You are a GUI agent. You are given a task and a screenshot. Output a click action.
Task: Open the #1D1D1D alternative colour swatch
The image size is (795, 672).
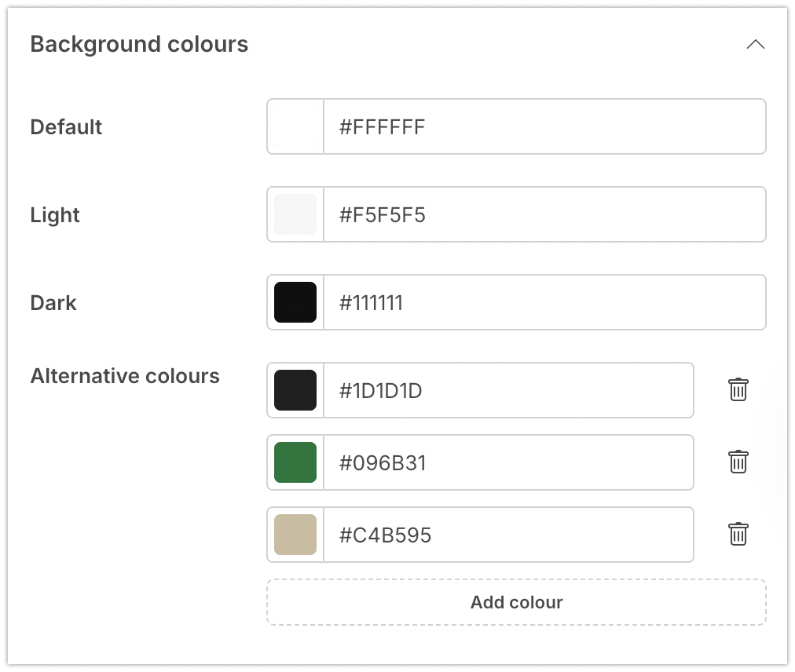(x=295, y=390)
